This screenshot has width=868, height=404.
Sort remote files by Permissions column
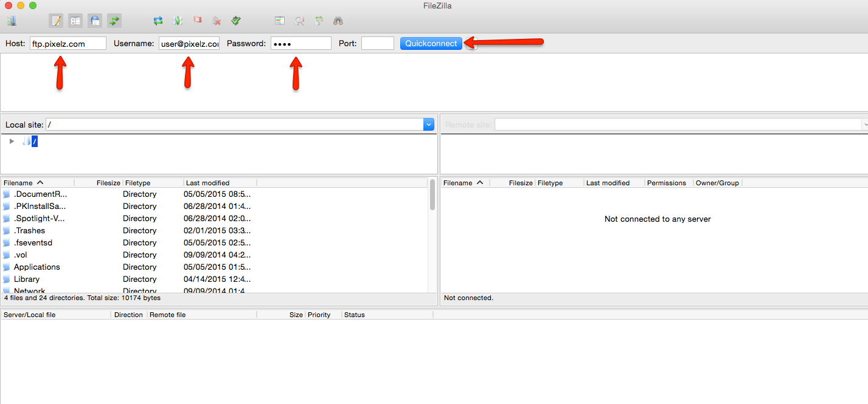(x=669, y=183)
